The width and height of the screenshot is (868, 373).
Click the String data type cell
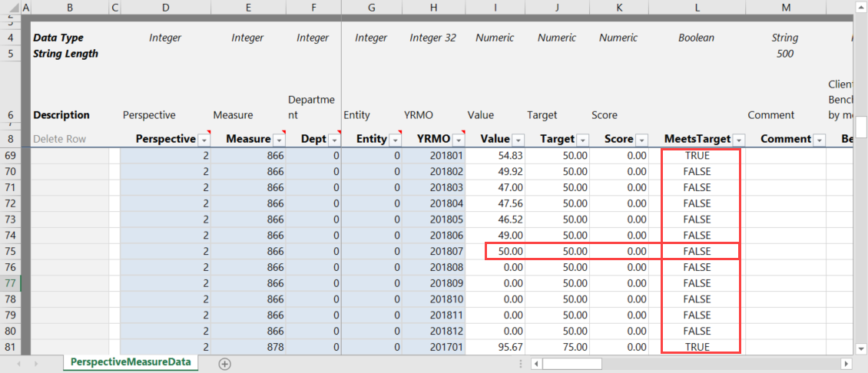tap(785, 38)
